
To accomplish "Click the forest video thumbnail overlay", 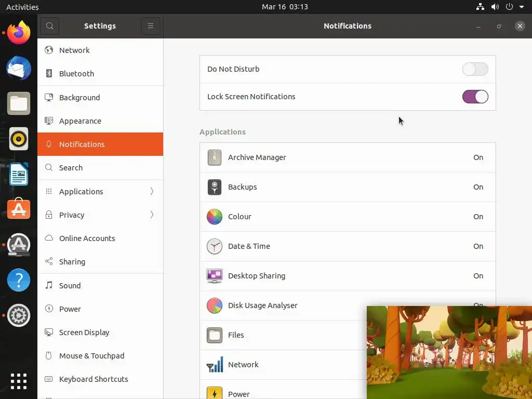I will coord(449,352).
